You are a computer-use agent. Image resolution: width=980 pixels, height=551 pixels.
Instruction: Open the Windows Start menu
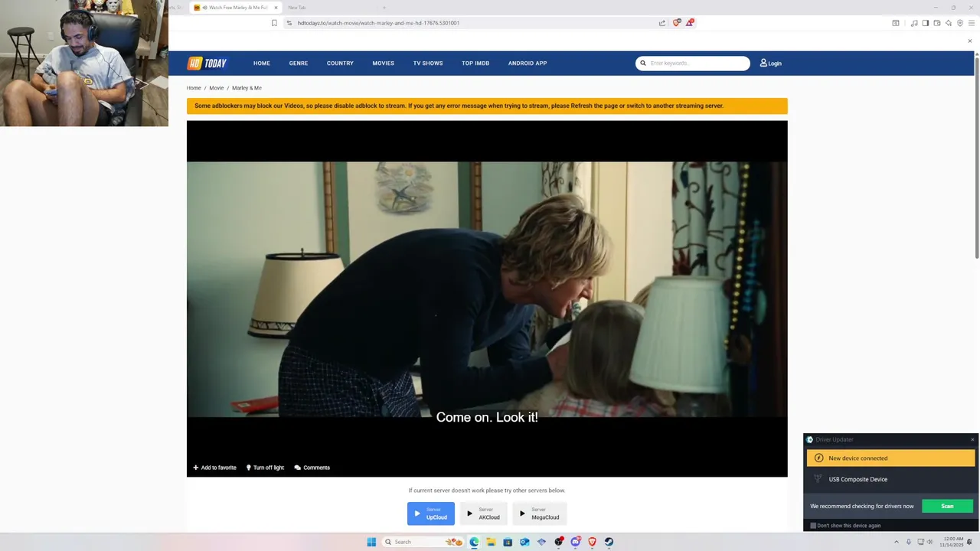371,542
